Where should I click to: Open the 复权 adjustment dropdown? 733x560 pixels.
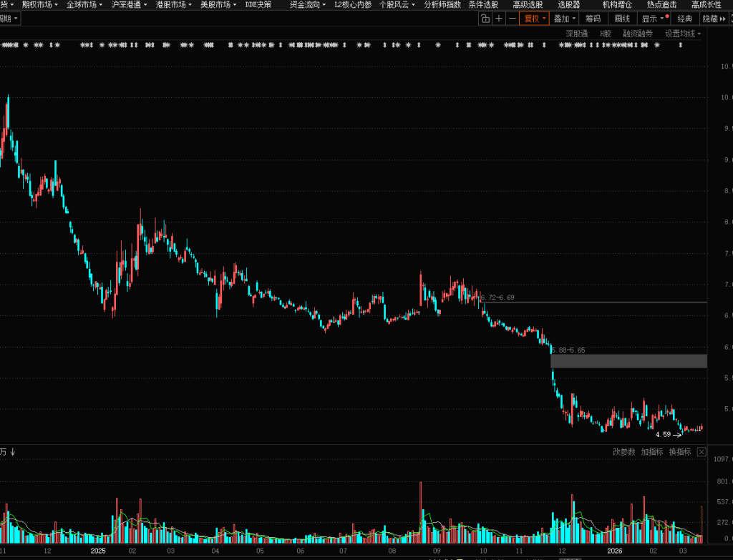534,19
